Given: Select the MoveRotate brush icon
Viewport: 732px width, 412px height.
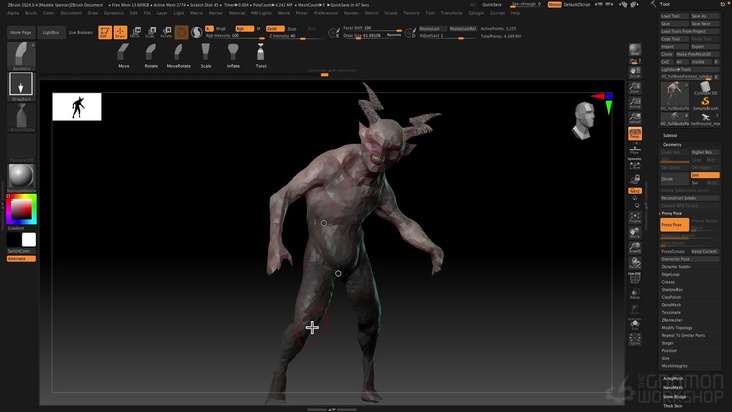Looking at the screenshot, I should tap(178, 56).
